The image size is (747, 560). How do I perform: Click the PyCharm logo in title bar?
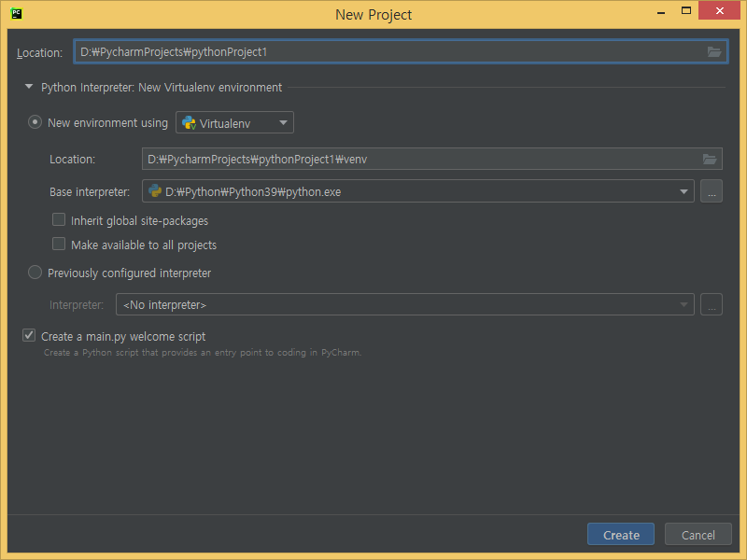17,13
